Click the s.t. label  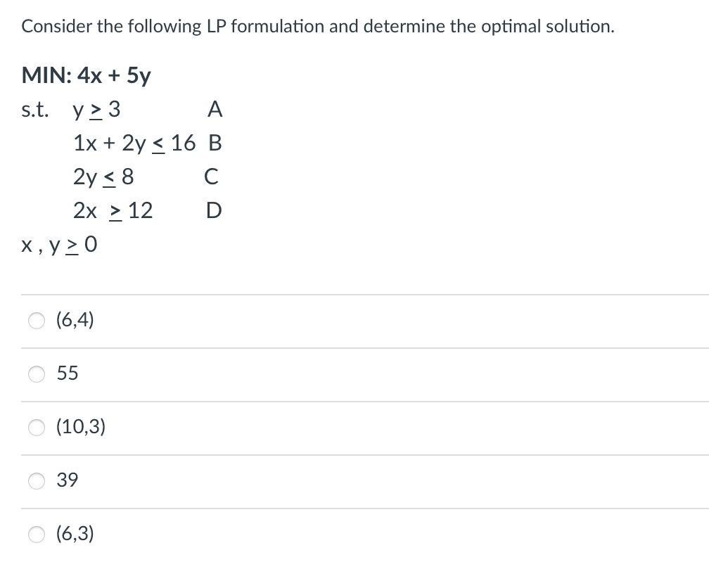[x=34, y=108]
